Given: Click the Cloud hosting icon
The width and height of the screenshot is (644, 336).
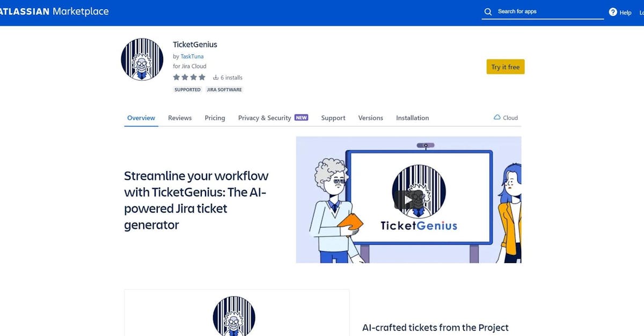Looking at the screenshot, I should (497, 118).
